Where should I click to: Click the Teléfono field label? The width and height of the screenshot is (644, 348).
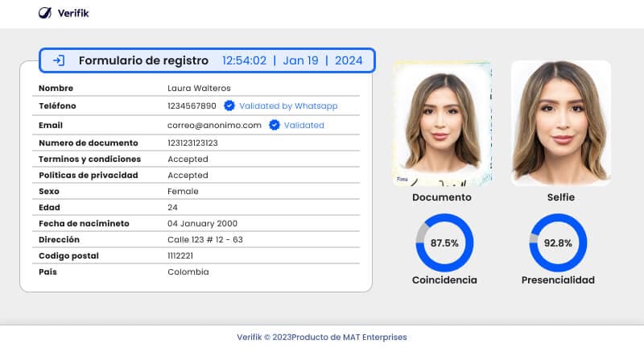[x=57, y=106]
